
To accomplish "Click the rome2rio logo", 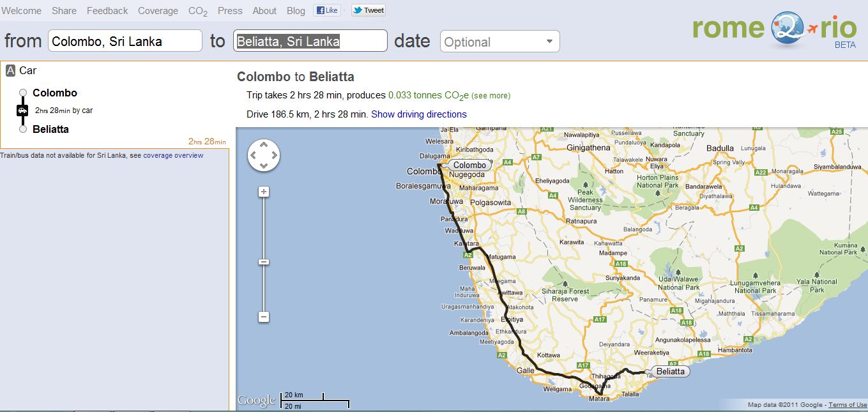I will click(773, 29).
